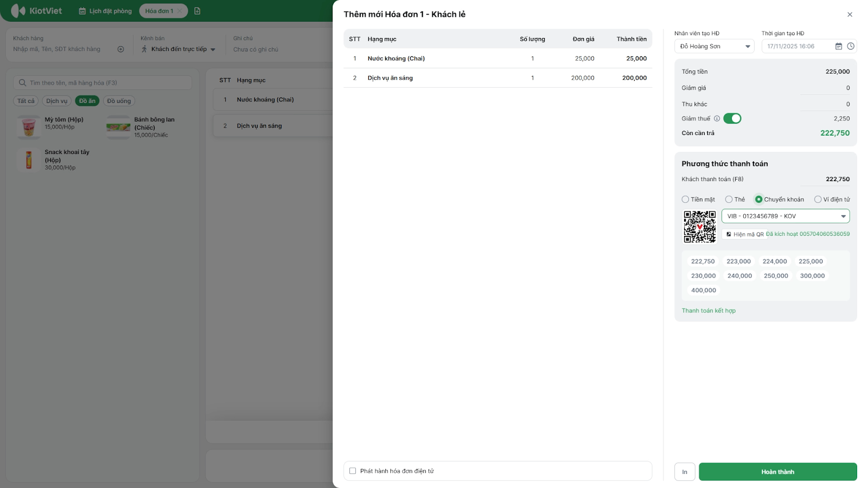Click the KiotViet logo
The image size is (868, 488).
36,11
